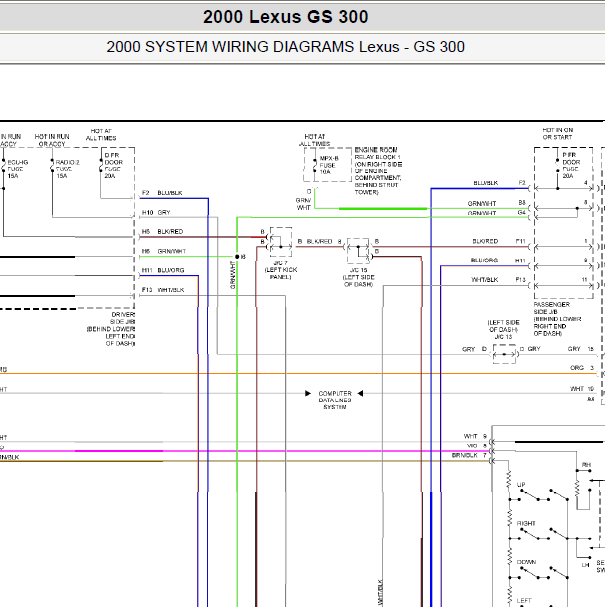Click the "GRN/WHT B8" wire label

(497, 203)
